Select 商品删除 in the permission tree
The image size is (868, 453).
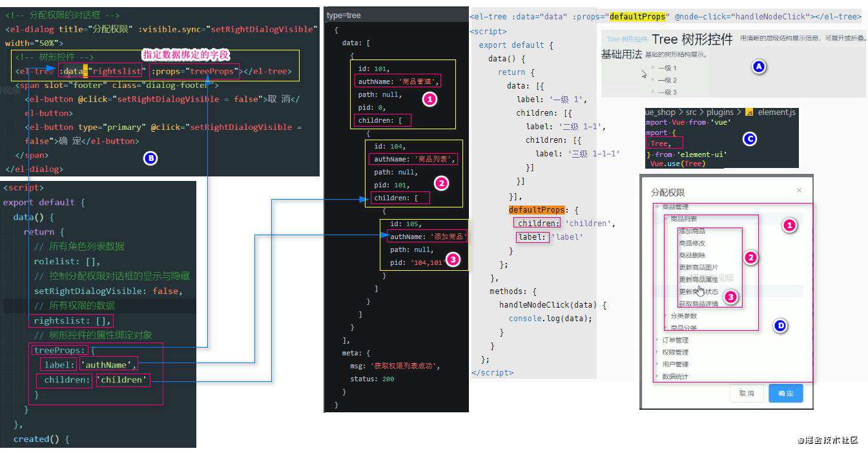tap(692, 255)
